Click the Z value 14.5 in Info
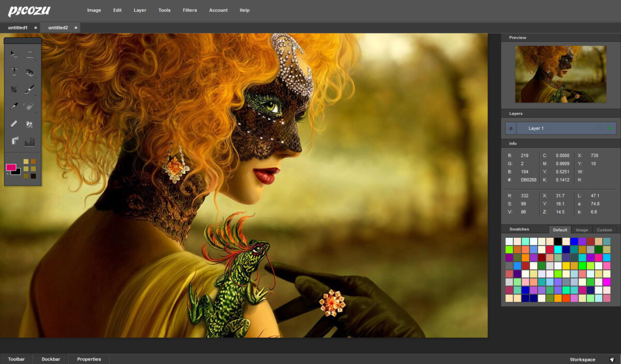The height and width of the screenshot is (364, 621). click(x=560, y=212)
